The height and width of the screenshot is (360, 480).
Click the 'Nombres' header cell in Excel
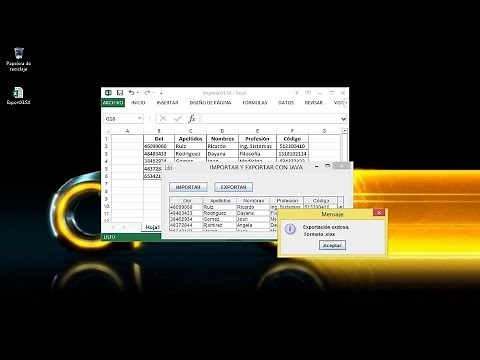coord(222,139)
